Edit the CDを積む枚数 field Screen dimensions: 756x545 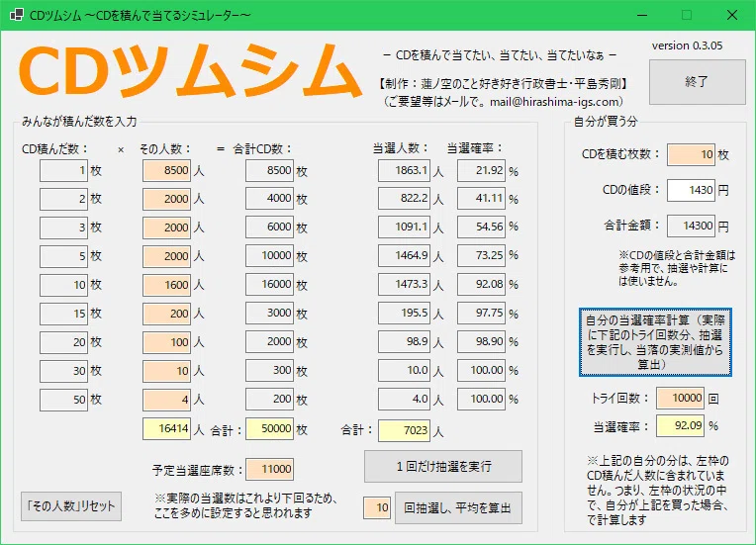point(691,154)
